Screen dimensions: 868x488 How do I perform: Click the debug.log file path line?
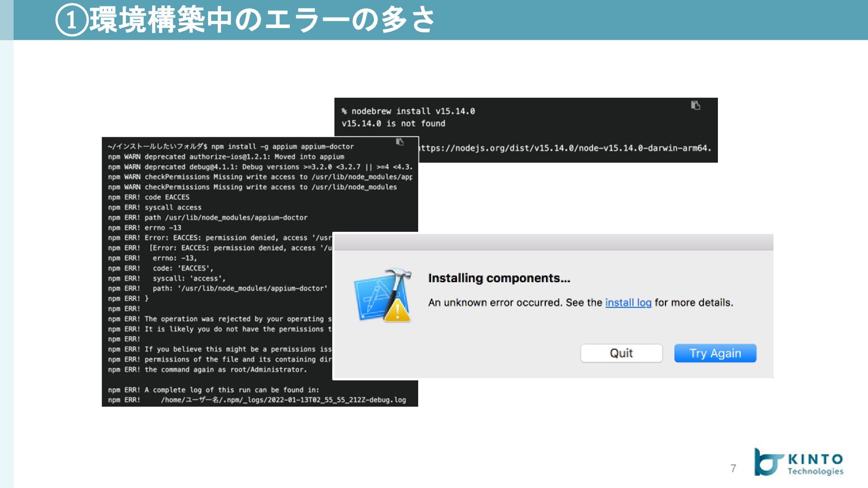283,400
